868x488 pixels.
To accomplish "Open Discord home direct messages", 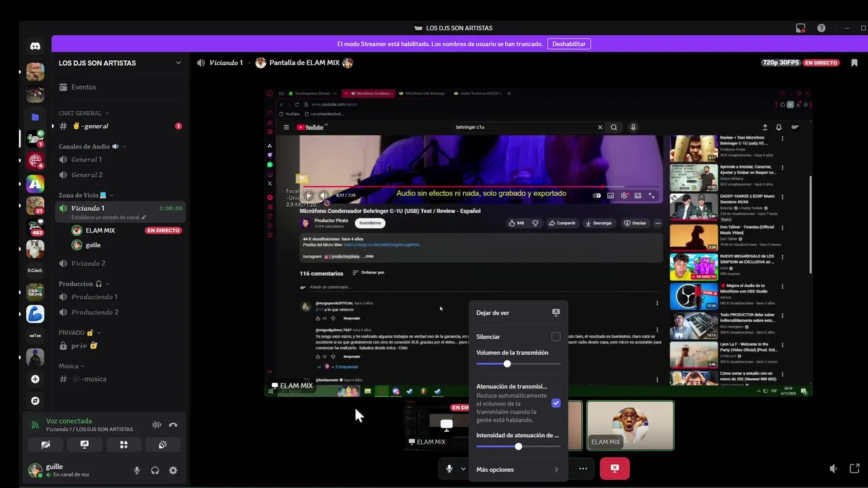I will coord(35,46).
